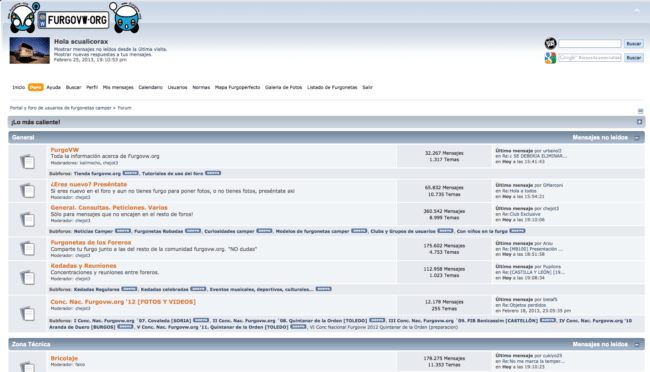Click Salir to log out
The height and width of the screenshot is (372, 650).
tap(367, 87)
